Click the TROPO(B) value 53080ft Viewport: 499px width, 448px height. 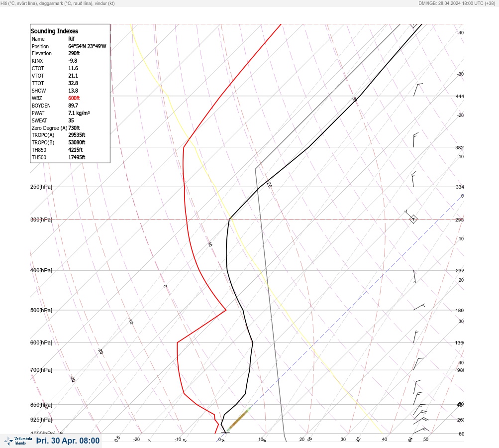[x=77, y=142]
